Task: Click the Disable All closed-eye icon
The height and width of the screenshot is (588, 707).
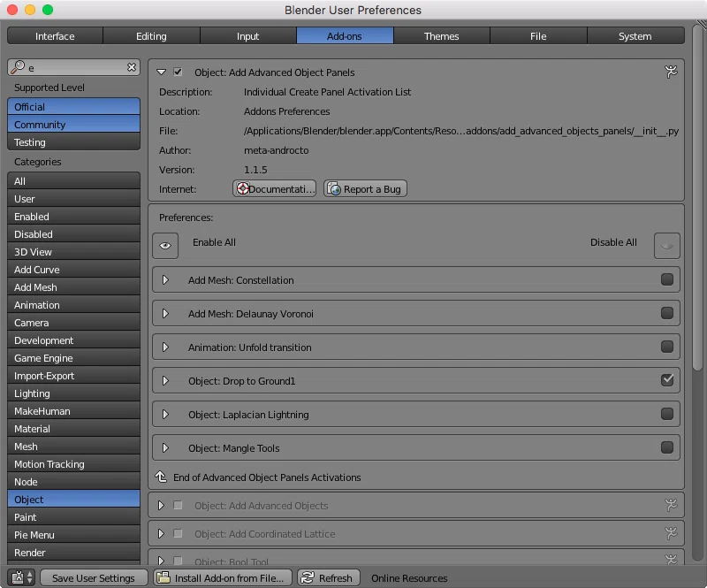Action: (x=667, y=246)
